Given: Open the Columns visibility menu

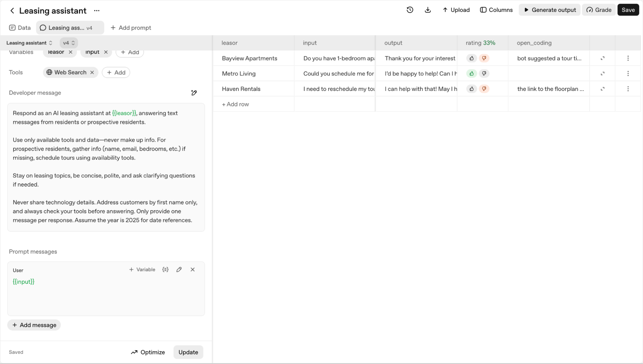Looking at the screenshot, I should [x=496, y=10].
